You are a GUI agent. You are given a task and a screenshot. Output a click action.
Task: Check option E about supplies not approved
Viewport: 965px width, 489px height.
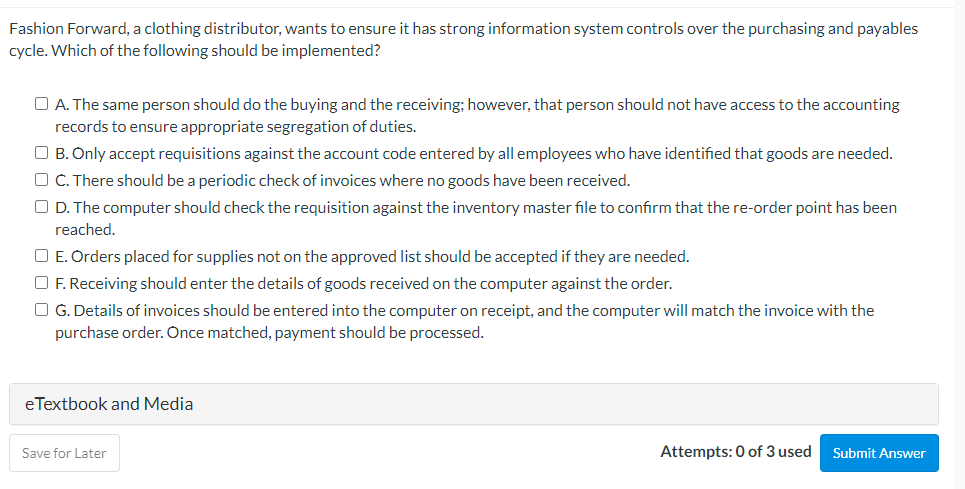(41, 255)
